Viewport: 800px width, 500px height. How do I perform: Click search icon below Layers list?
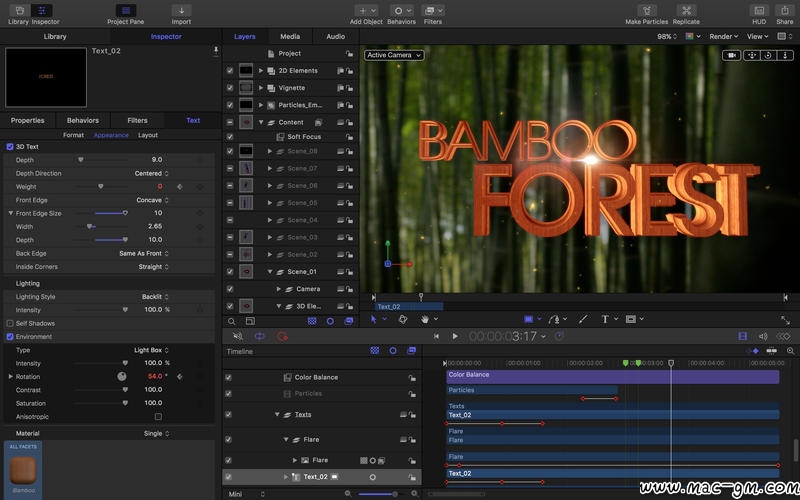pos(232,321)
